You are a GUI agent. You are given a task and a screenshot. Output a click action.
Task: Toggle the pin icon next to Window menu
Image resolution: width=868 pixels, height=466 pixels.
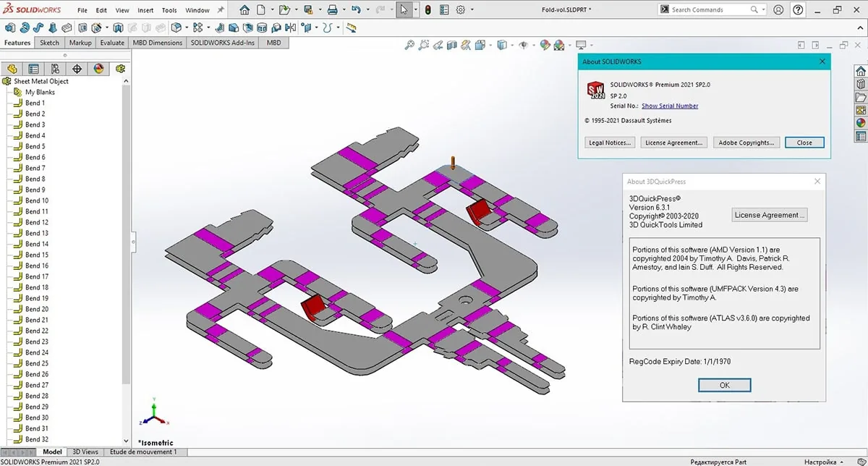(x=221, y=10)
